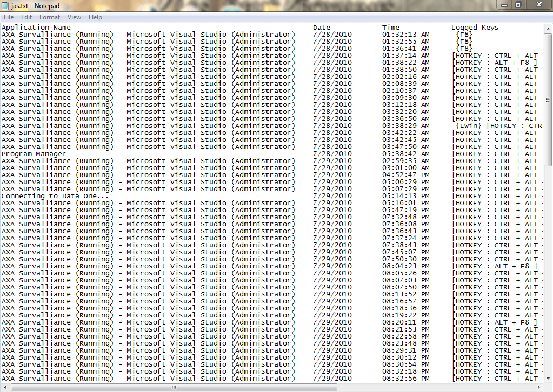Open the Help menu
Viewport: 553px width, 392px height.
pos(95,17)
